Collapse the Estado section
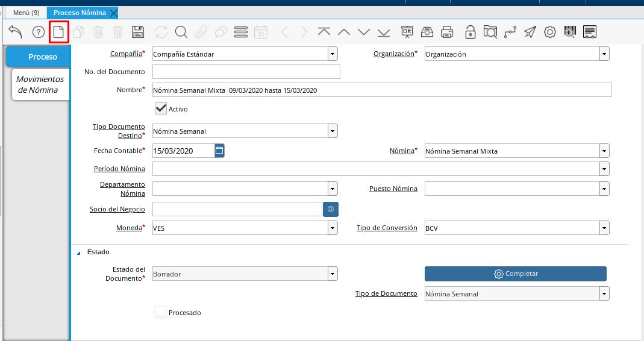 point(78,252)
